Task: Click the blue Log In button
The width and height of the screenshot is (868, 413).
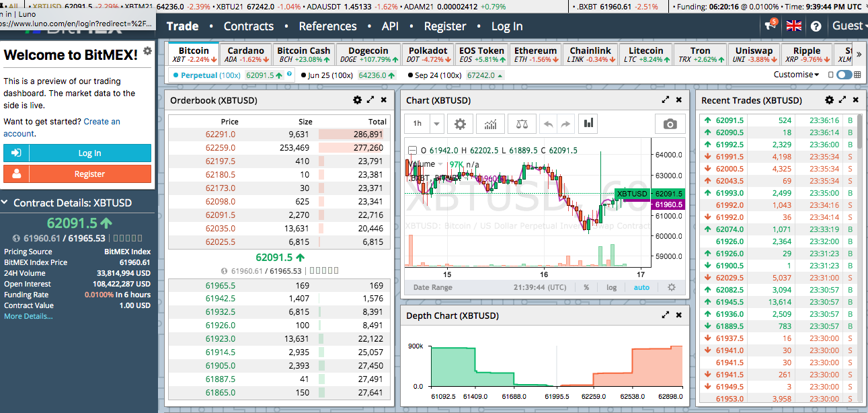Action: [x=77, y=153]
